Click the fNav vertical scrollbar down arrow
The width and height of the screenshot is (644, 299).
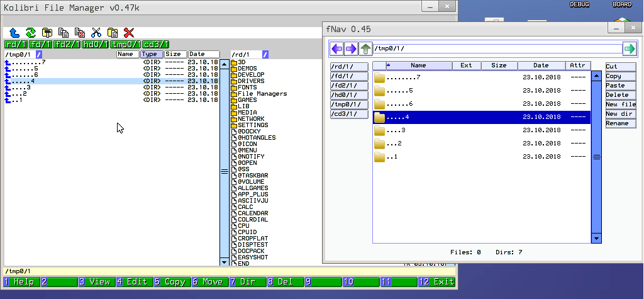pos(596,238)
